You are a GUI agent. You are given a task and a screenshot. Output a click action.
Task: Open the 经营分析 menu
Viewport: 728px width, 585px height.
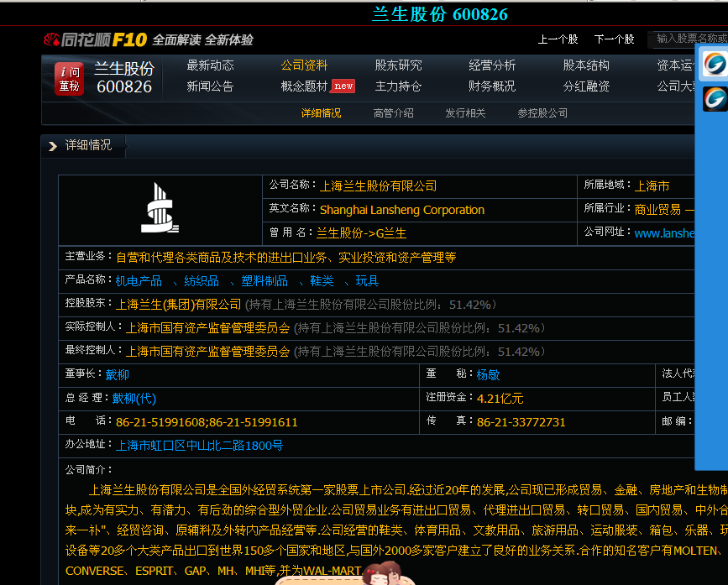click(x=492, y=65)
